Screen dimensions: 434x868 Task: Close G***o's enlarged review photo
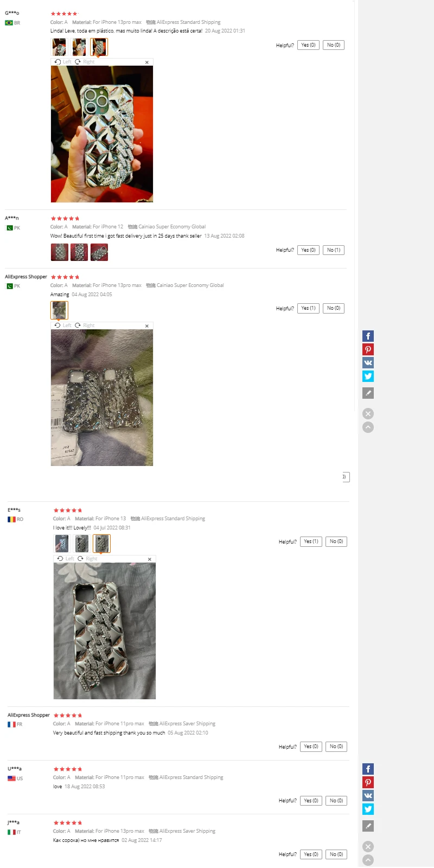(147, 62)
